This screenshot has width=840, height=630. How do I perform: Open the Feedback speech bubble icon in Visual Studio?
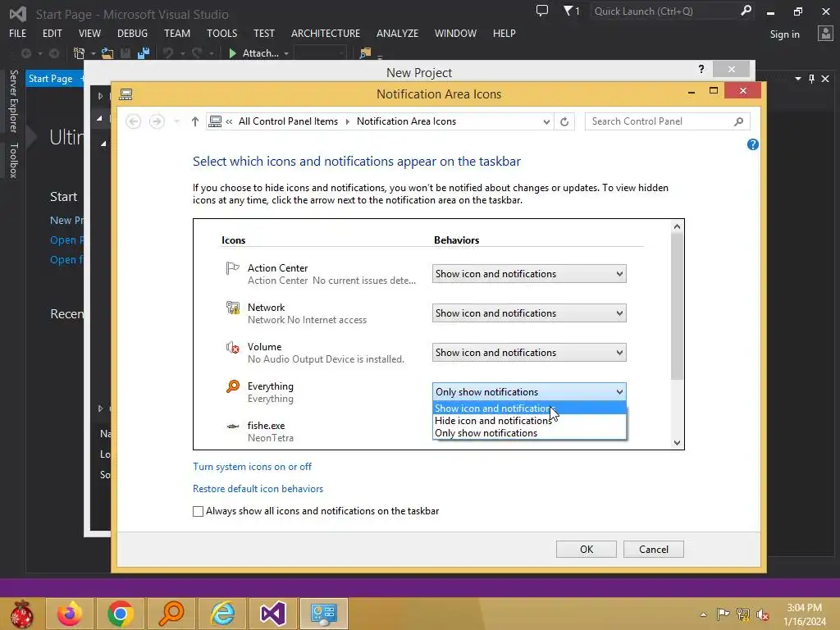542,11
